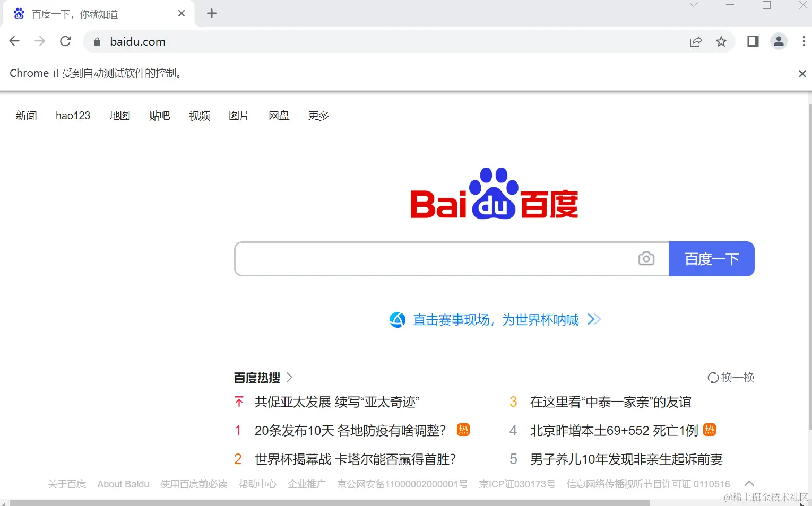Click the horizontal page scrollbar

click(329, 503)
